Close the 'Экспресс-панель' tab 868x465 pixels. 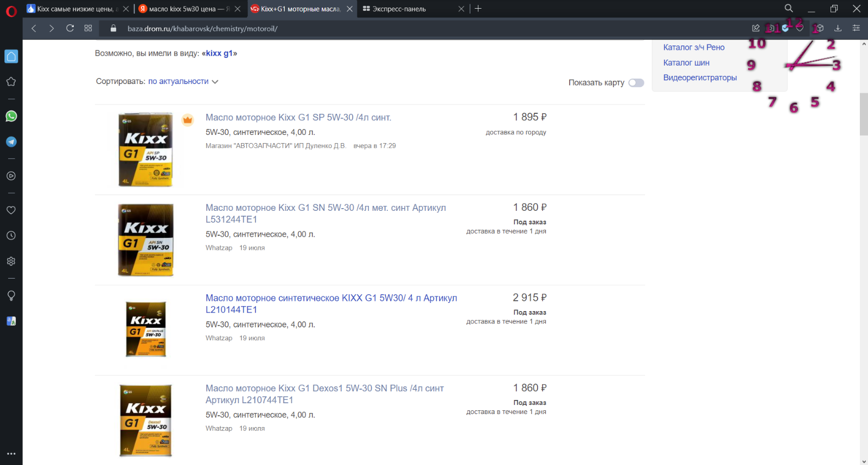tap(461, 9)
